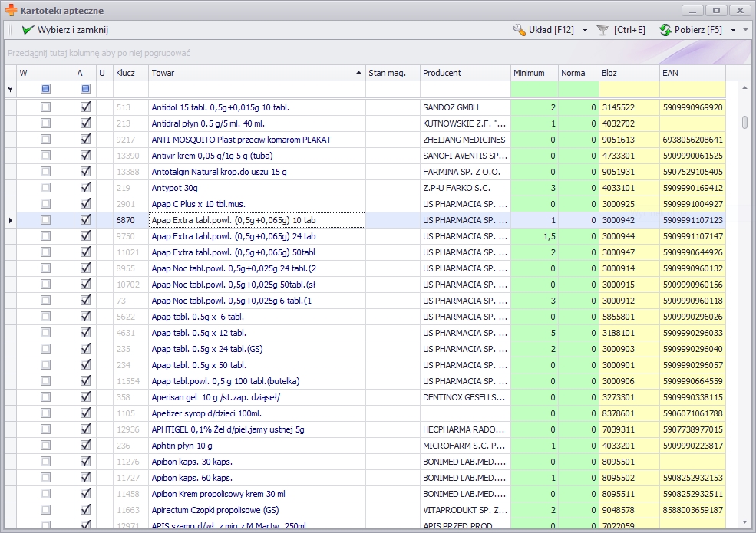The height and width of the screenshot is (533, 756).
Task: Click the A column filter checkbox icon
Action: (85, 90)
